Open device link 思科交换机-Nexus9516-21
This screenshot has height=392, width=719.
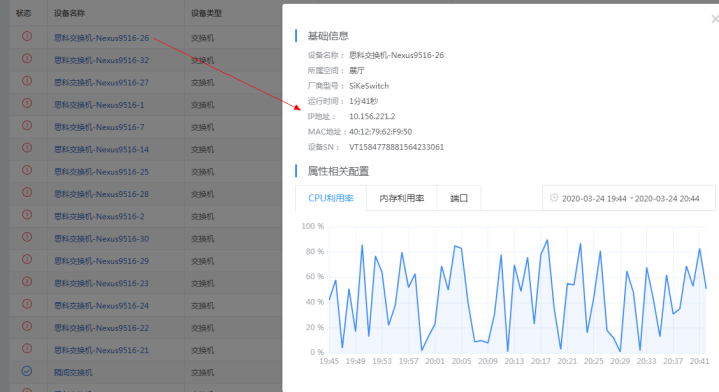(x=101, y=350)
